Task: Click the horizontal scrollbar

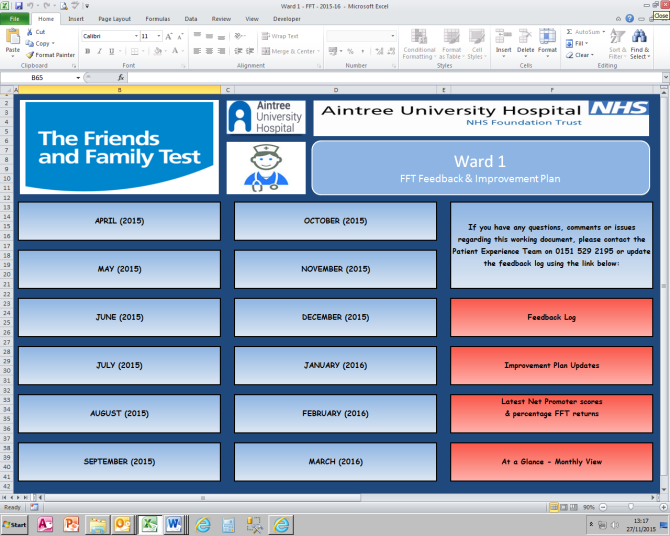Action: (x=203, y=498)
